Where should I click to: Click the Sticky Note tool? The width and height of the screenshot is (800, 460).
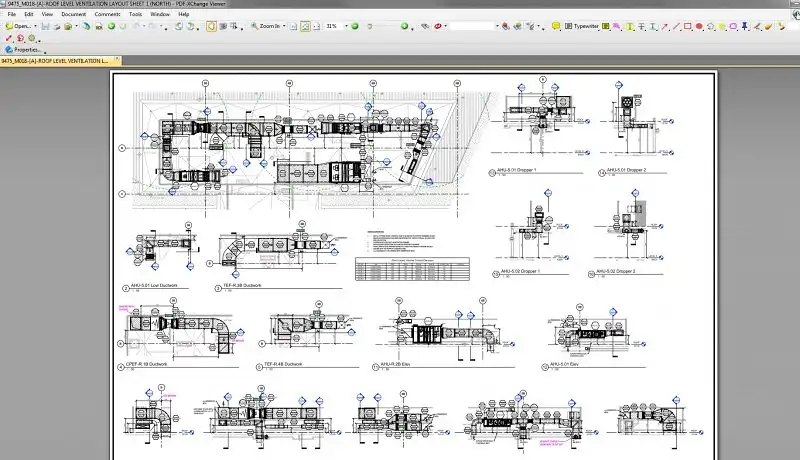click(555, 26)
